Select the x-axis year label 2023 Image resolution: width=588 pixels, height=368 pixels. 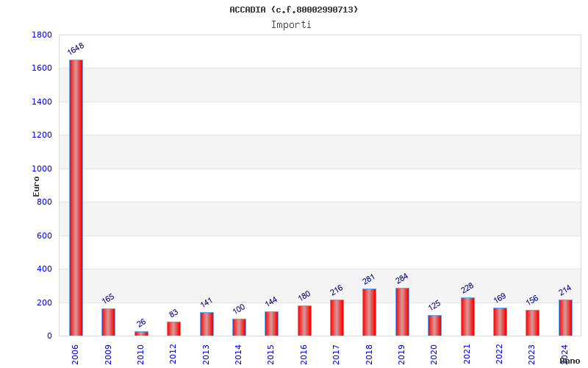[531, 355]
